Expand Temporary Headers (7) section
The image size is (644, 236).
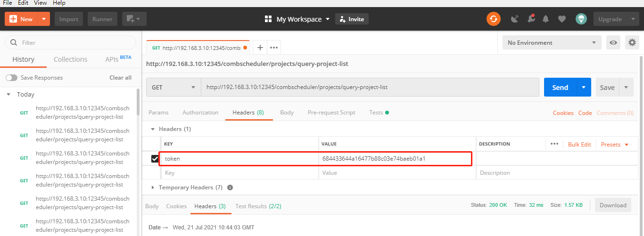pyautogui.click(x=152, y=187)
